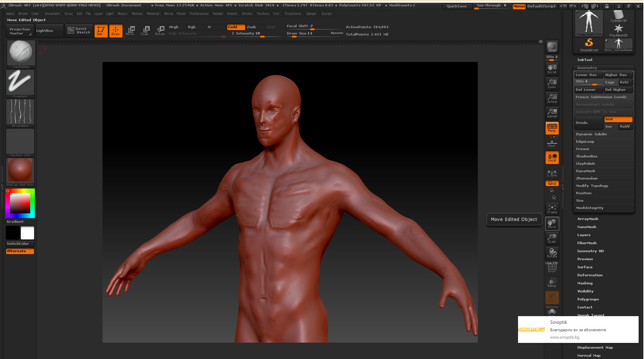Viewport: 644px width, 359px height.
Task: Select the Cylinder3D tool thumbnail
Action: pyautogui.click(x=619, y=16)
